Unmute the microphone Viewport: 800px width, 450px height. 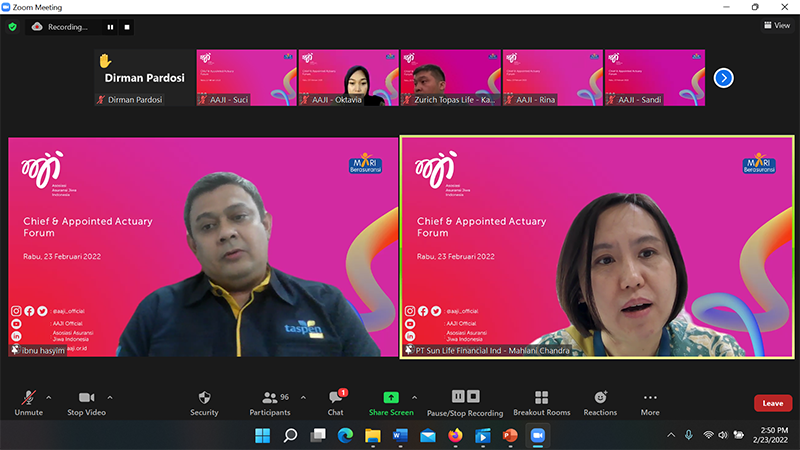click(29, 403)
